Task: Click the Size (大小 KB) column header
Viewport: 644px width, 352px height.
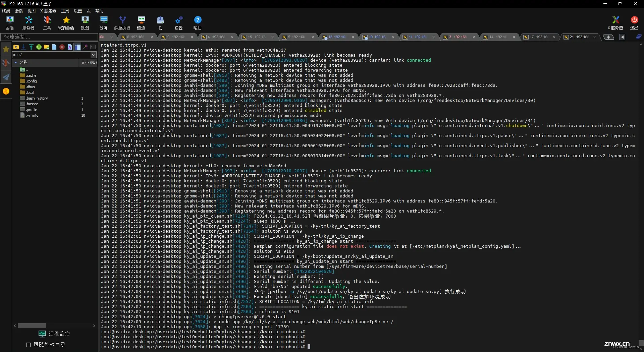Action: (89, 62)
